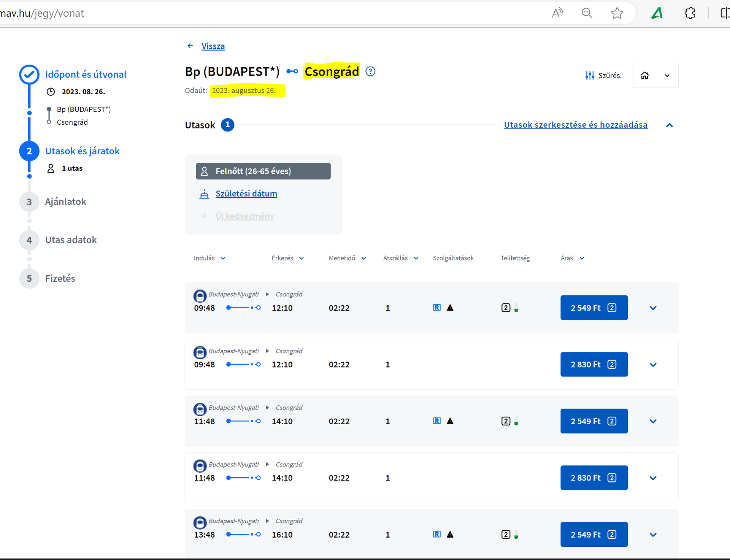Open browser extensions puzzle icon
This screenshot has width=730, height=560.
coord(690,13)
